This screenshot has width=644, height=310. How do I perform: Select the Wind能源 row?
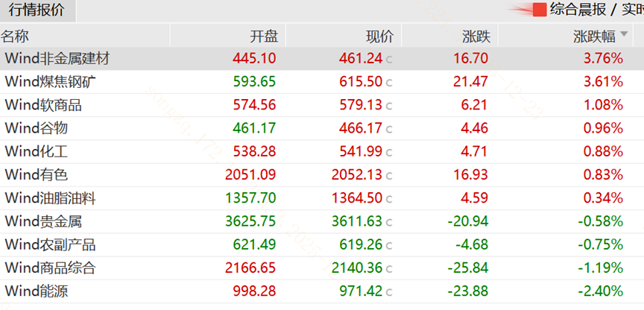pyautogui.click(x=36, y=291)
